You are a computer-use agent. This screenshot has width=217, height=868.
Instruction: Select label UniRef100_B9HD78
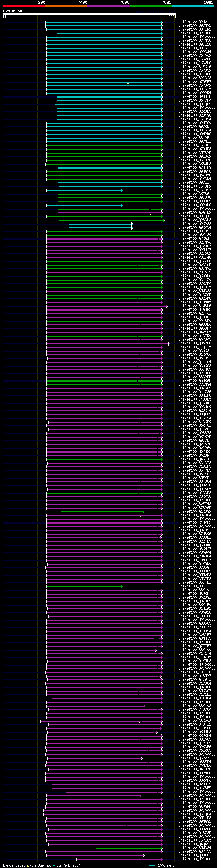click(x=195, y=97)
